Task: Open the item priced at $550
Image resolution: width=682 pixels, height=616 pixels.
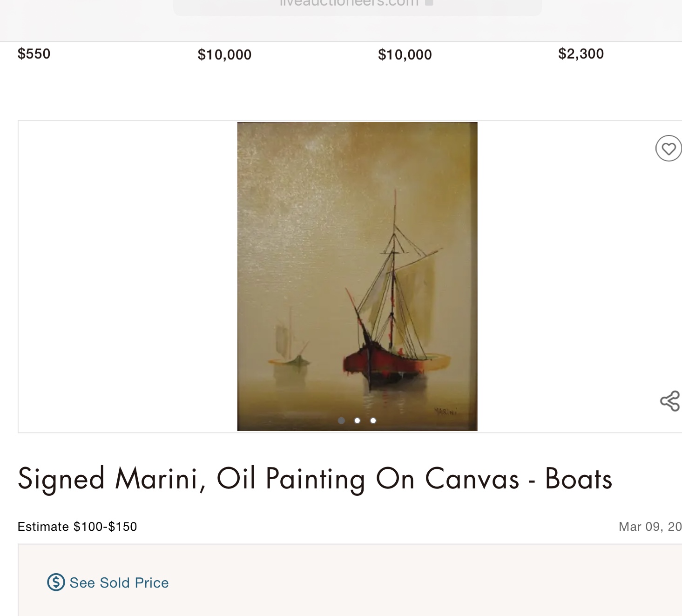Action: tap(34, 54)
